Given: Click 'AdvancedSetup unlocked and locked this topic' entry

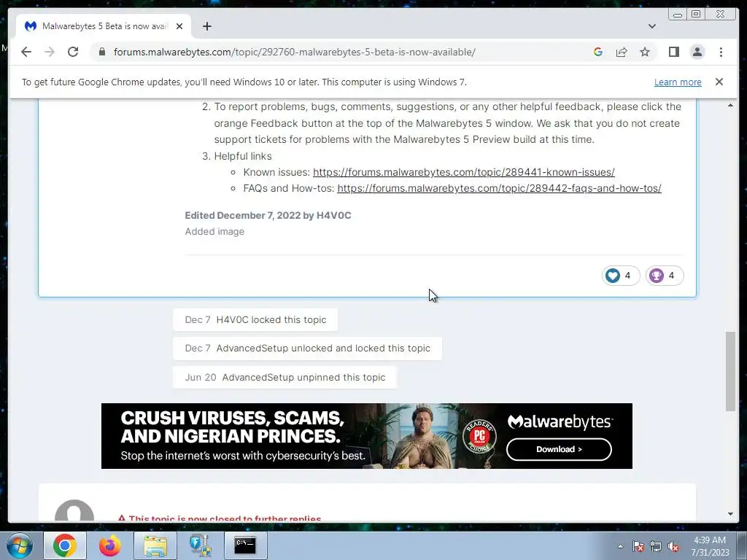Looking at the screenshot, I should tap(307, 348).
